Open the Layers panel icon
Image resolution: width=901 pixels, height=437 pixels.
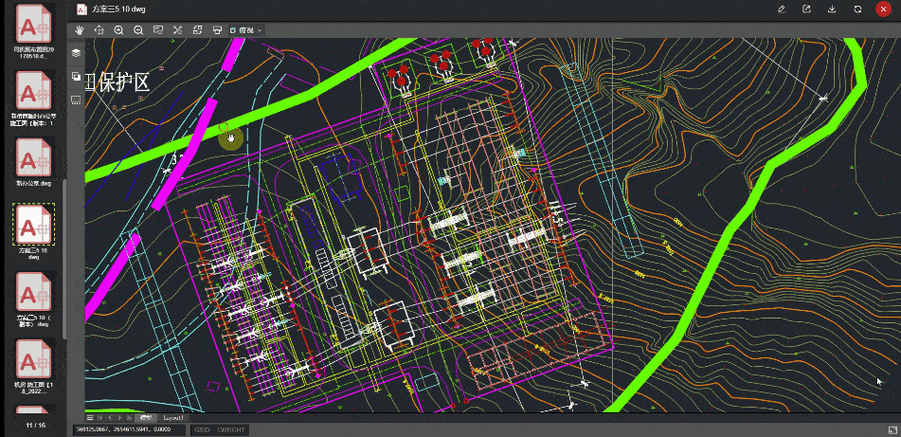click(76, 53)
